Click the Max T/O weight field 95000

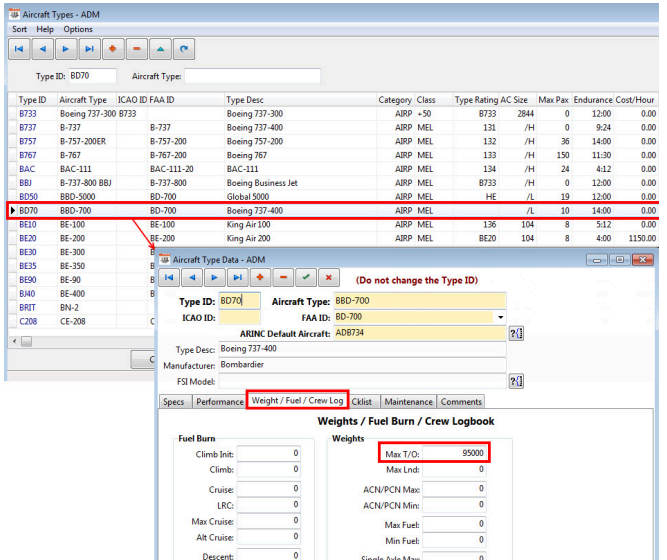(x=454, y=453)
